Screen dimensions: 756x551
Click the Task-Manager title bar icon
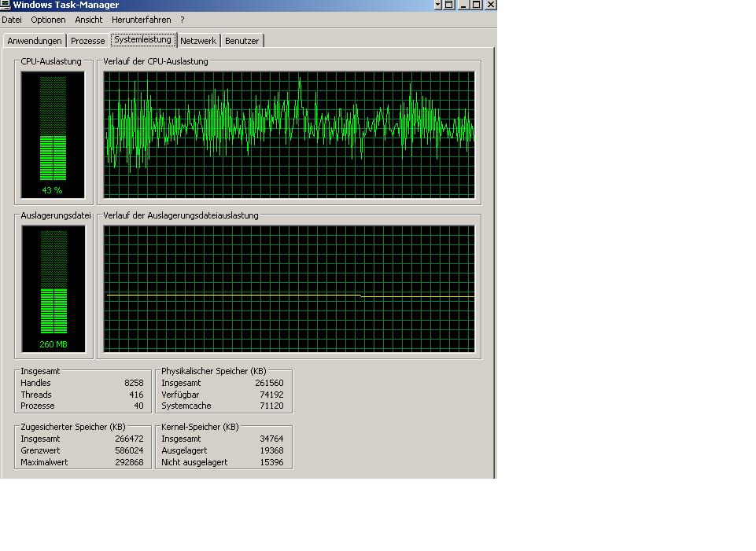[x=5, y=5]
